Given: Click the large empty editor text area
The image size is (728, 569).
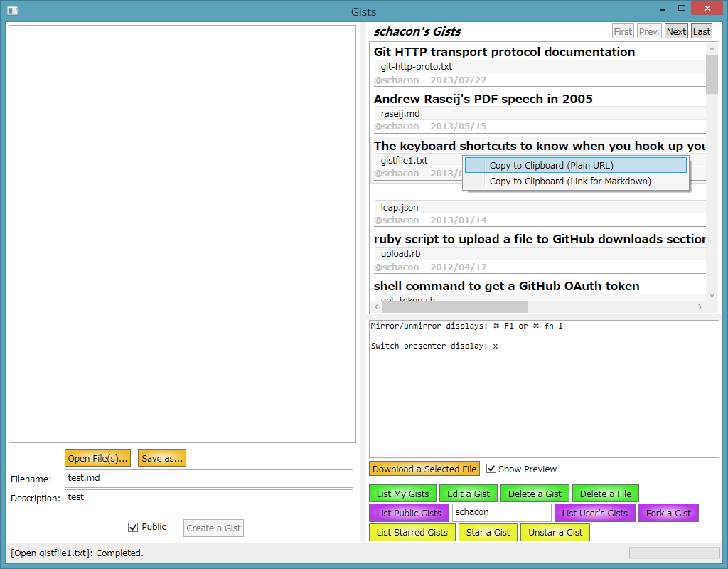Looking at the screenshot, I should (182, 234).
